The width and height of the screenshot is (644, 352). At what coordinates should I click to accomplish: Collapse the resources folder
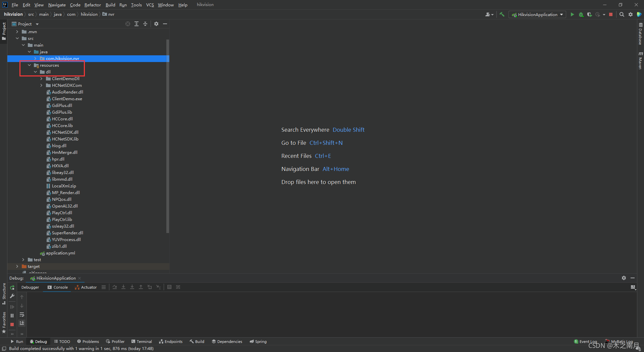coord(29,65)
